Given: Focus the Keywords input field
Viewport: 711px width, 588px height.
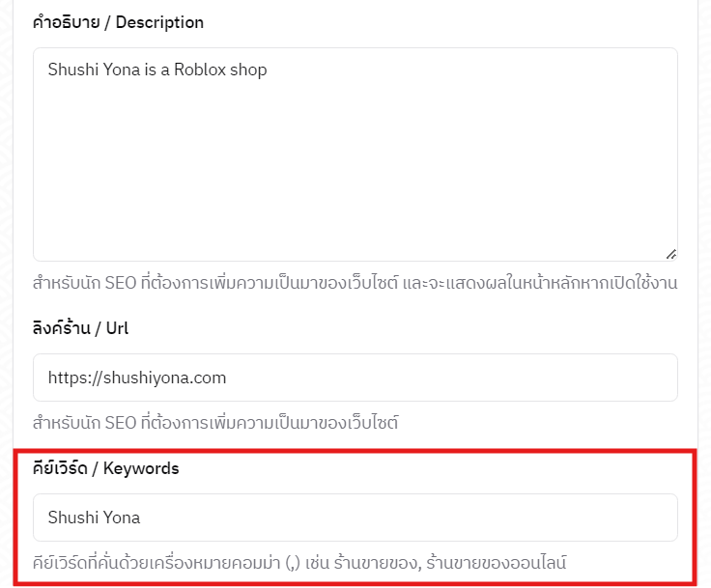Looking at the screenshot, I should [355, 518].
